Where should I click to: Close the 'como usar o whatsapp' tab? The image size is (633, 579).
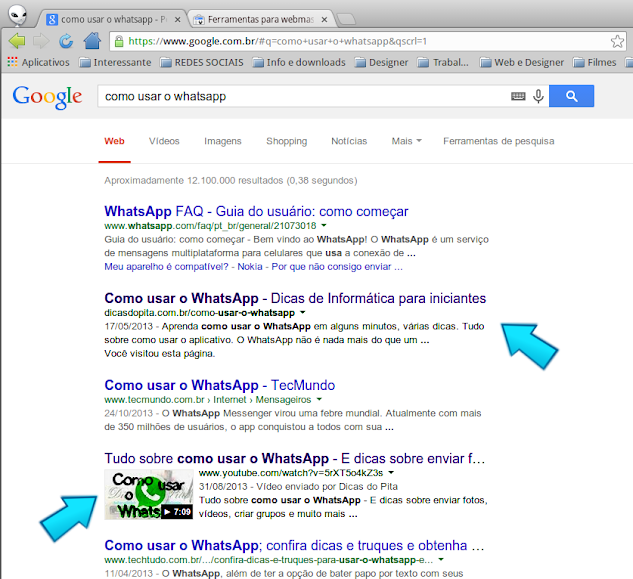177,19
